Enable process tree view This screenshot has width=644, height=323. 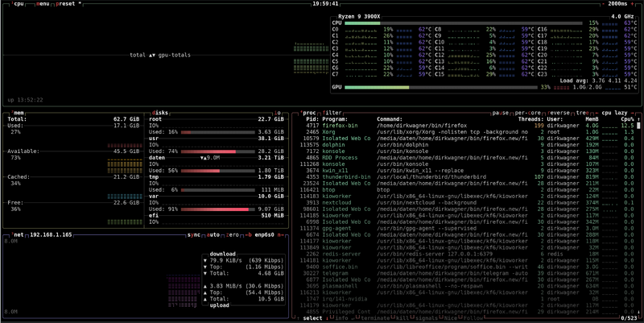(582, 113)
